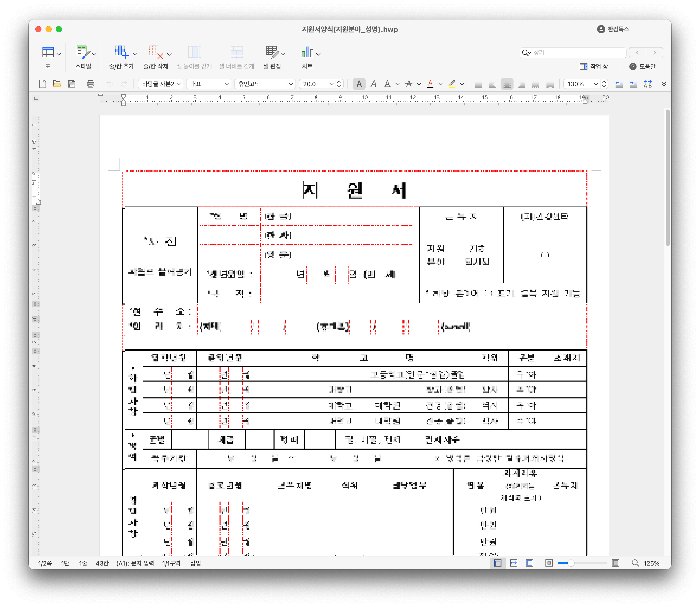
Task: Click the 줄/칸 추가 icon
Action: point(122,52)
